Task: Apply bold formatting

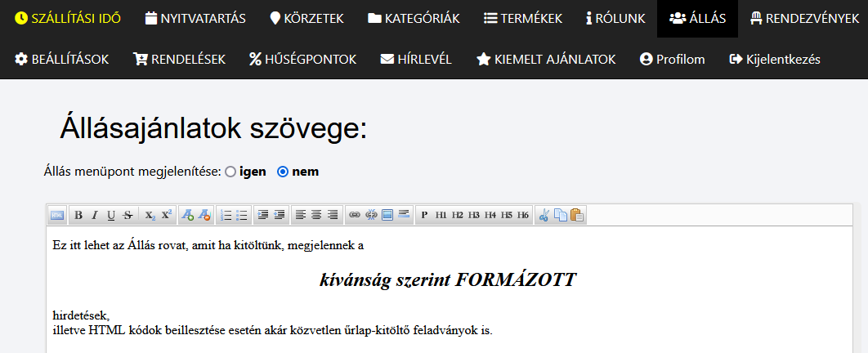Action: [x=78, y=215]
